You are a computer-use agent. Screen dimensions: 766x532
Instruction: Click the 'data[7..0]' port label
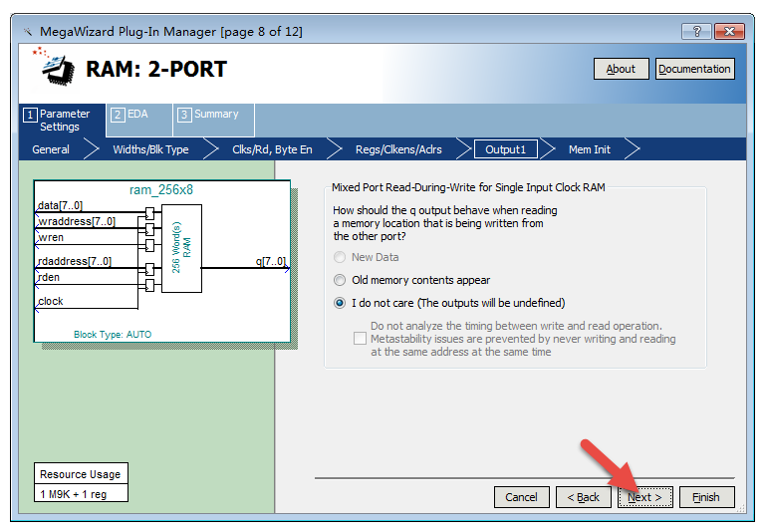pyautogui.click(x=60, y=205)
